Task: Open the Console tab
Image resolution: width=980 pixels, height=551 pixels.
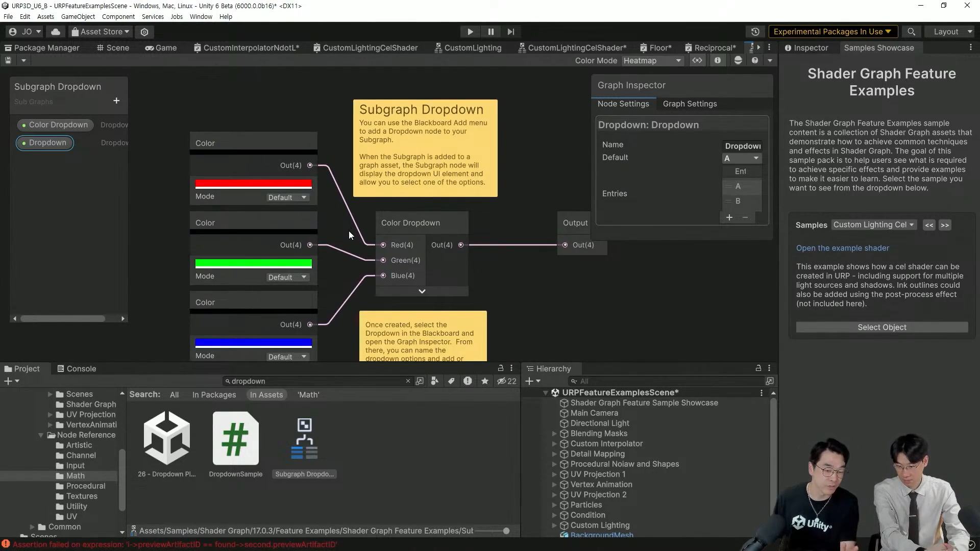Action: coord(77,368)
